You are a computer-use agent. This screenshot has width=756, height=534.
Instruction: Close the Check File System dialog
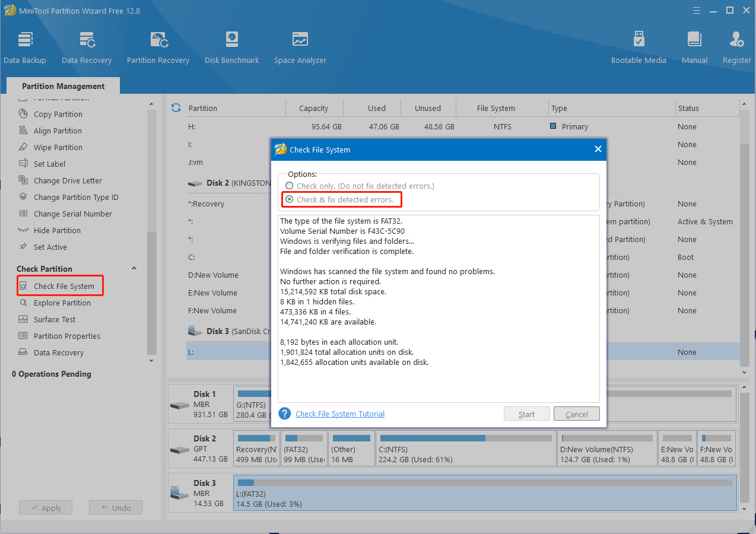coord(598,150)
